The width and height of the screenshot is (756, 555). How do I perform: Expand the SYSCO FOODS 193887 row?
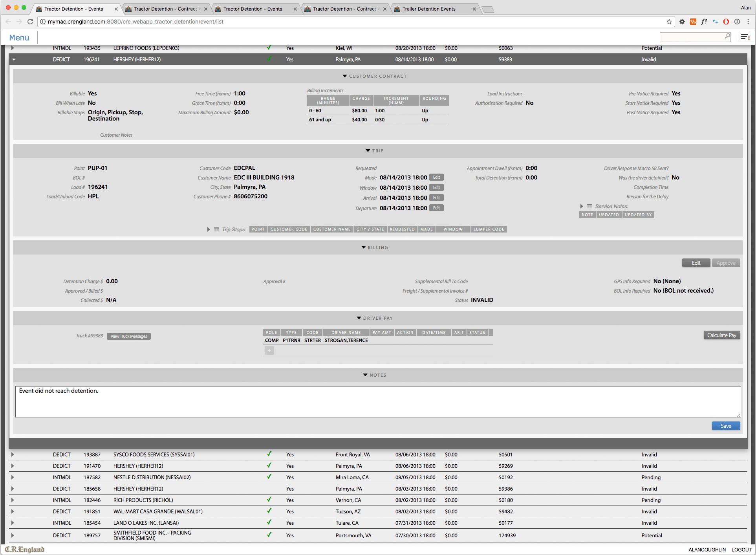[13, 454]
